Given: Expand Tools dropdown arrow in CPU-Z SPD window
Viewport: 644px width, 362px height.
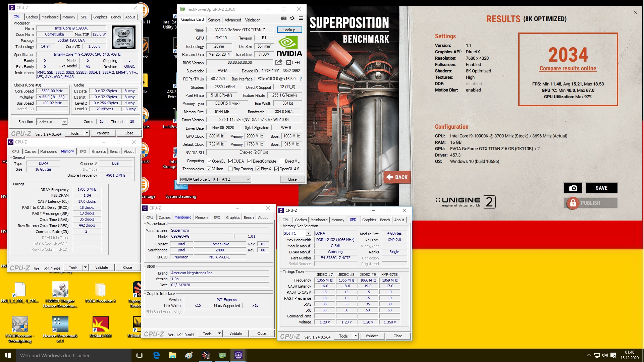Looking at the screenshot, I should 356,336.
